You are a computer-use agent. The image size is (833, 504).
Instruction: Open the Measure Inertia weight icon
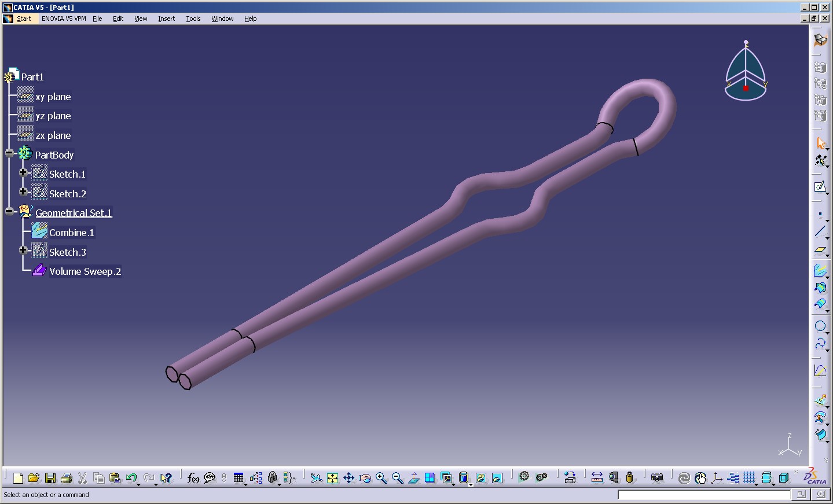click(629, 478)
